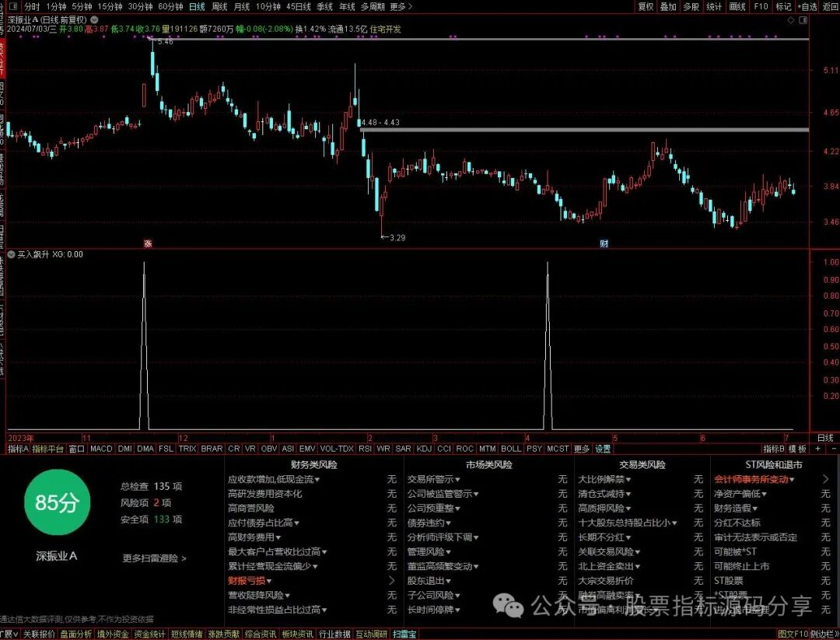Click the 85分 score badge

[x=57, y=502]
